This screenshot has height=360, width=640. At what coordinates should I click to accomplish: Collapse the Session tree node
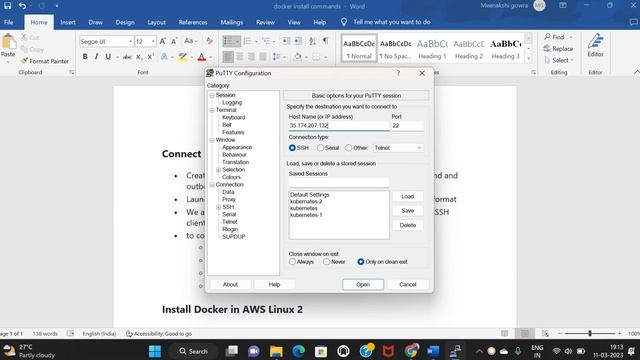click(x=212, y=95)
